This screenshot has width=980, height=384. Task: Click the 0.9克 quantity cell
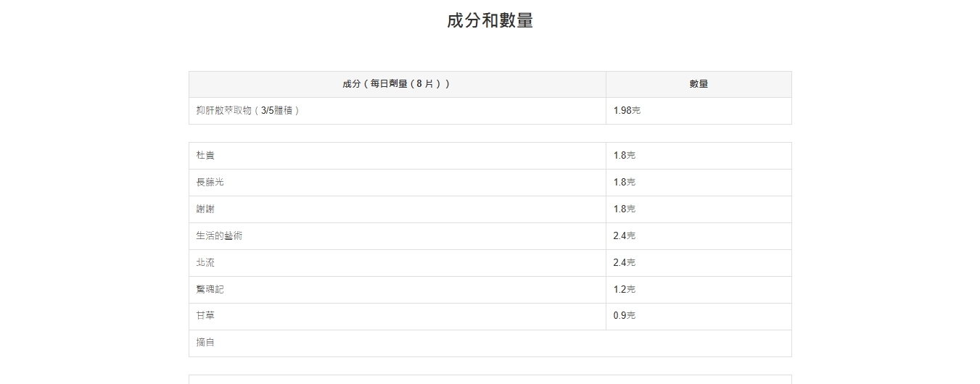625,316
